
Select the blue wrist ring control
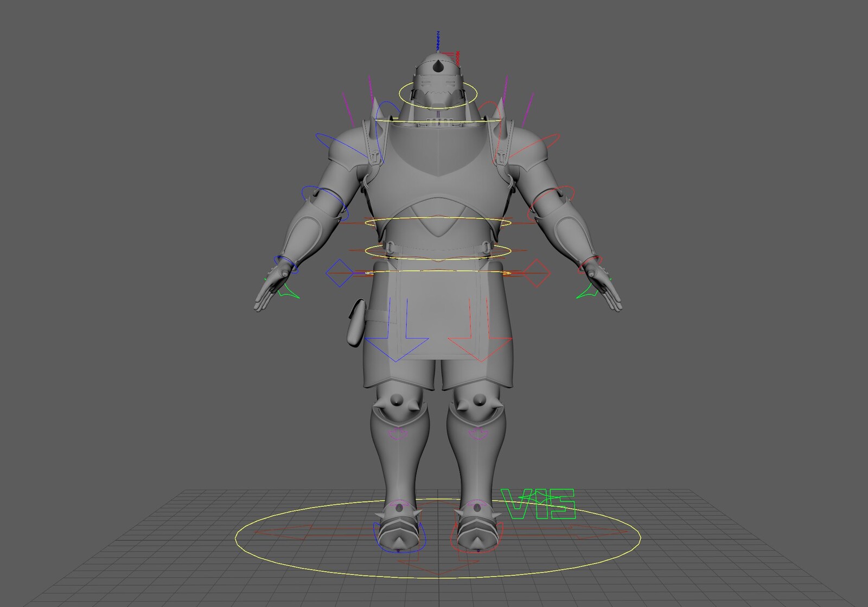click(x=286, y=264)
